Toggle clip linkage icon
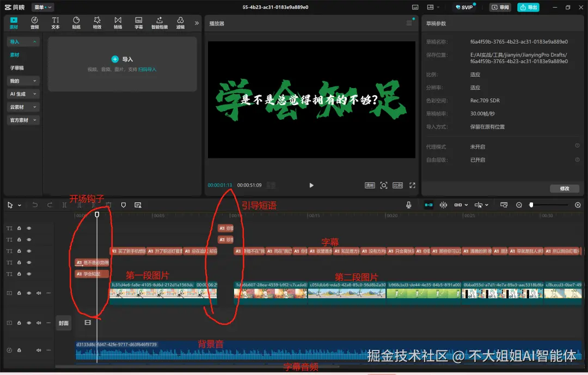This screenshot has width=588, height=375. click(x=458, y=205)
